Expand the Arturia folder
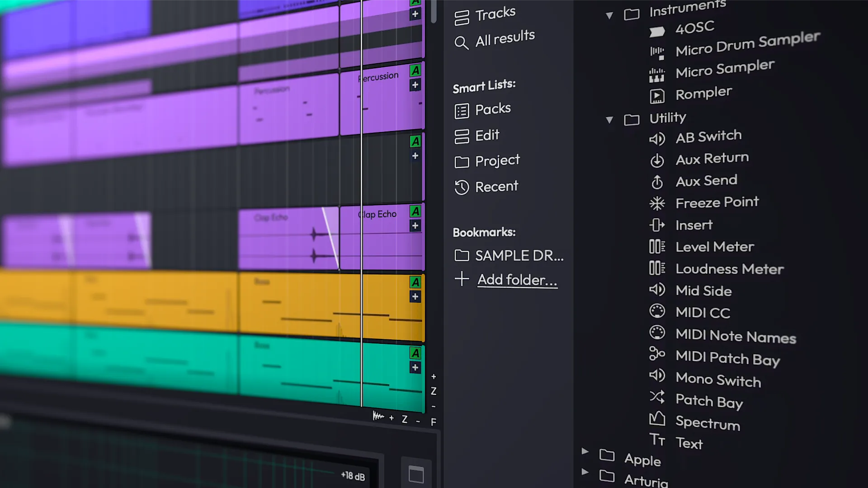This screenshot has height=488, width=868. click(585, 472)
